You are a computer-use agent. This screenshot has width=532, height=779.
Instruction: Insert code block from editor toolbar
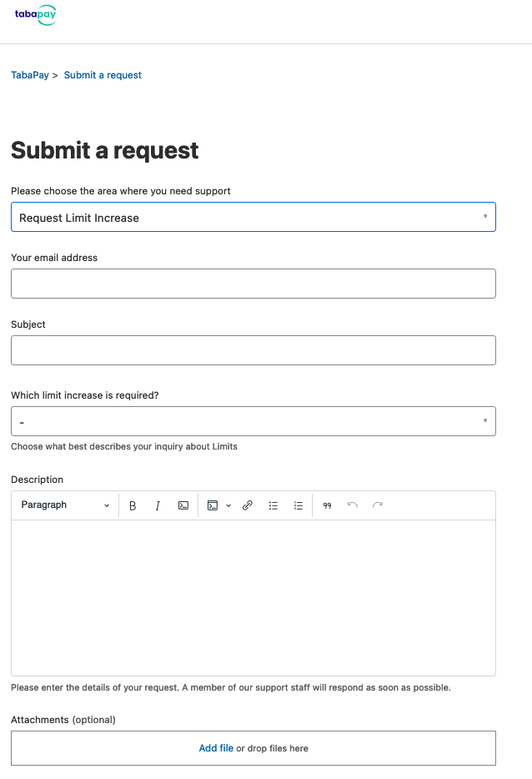pyautogui.click(x=213, y=505)
